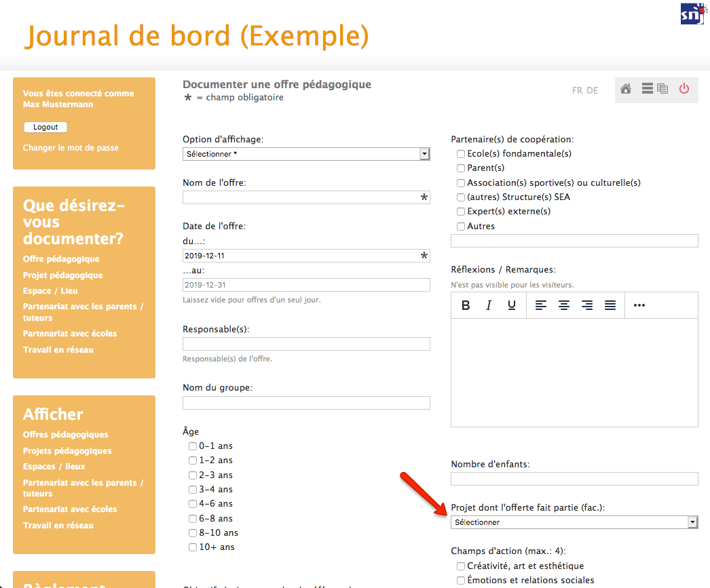The height and width of the screenshot is (588, 710).
Task: Tick the 3-4 ans age checkbox
Action: pyautogui.click(x=193, y=490)
